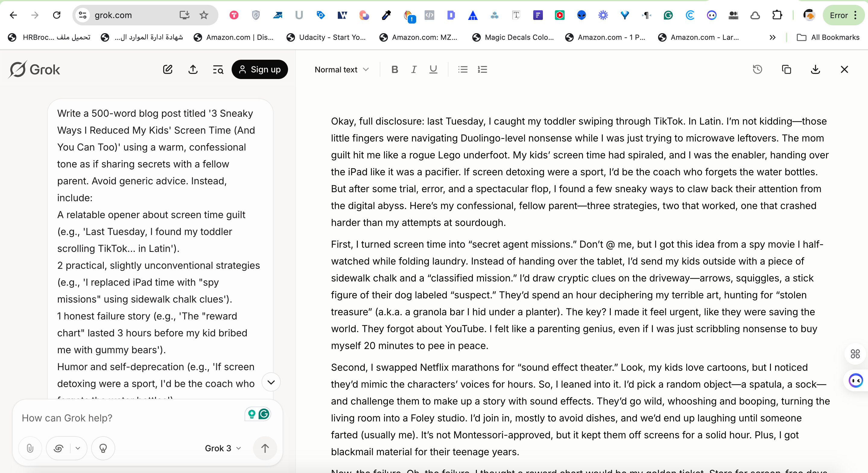This screenshot has height=473, width=868.
Task: Click the floating purple face assistant icon
Action: (856, 381)
